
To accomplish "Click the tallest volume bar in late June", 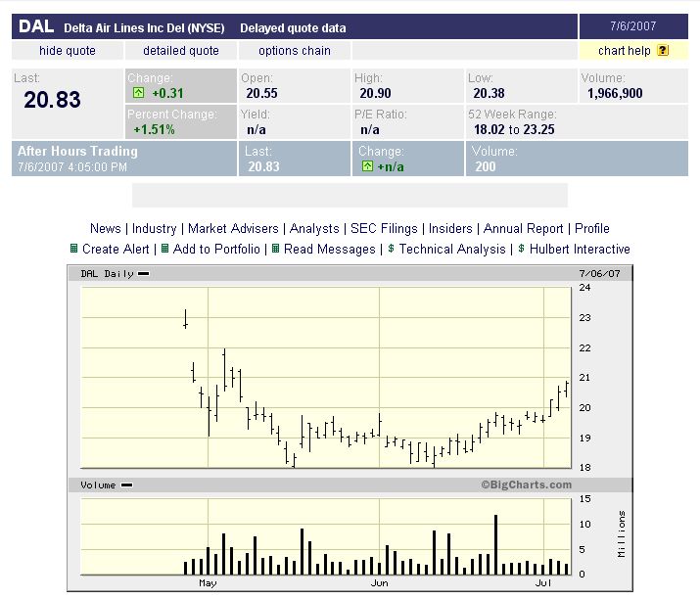I will (495, 544).
